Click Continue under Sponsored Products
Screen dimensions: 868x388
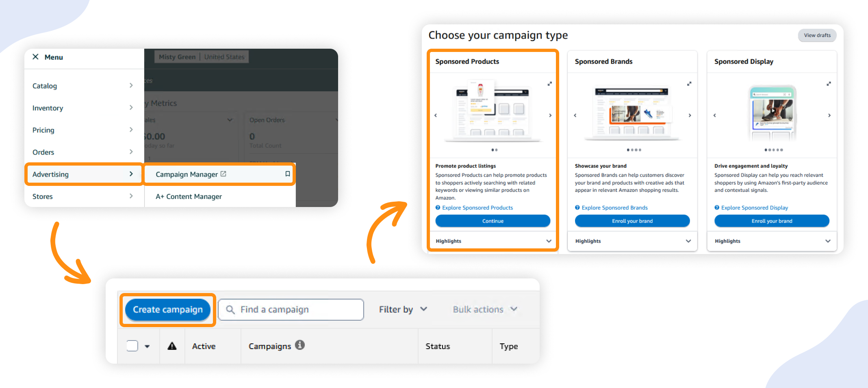pos(493,221)
